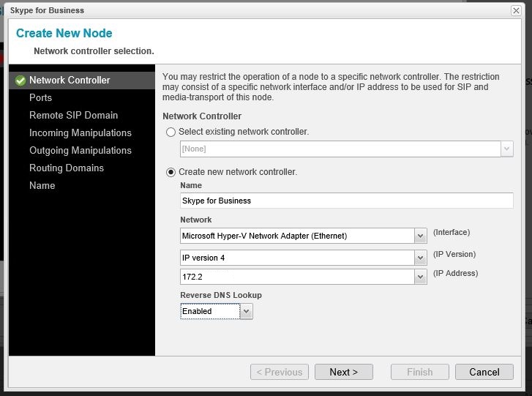The image size is (532, 396).
Task: Select Create new network controller radio button
Action: [x=171, y=172]
